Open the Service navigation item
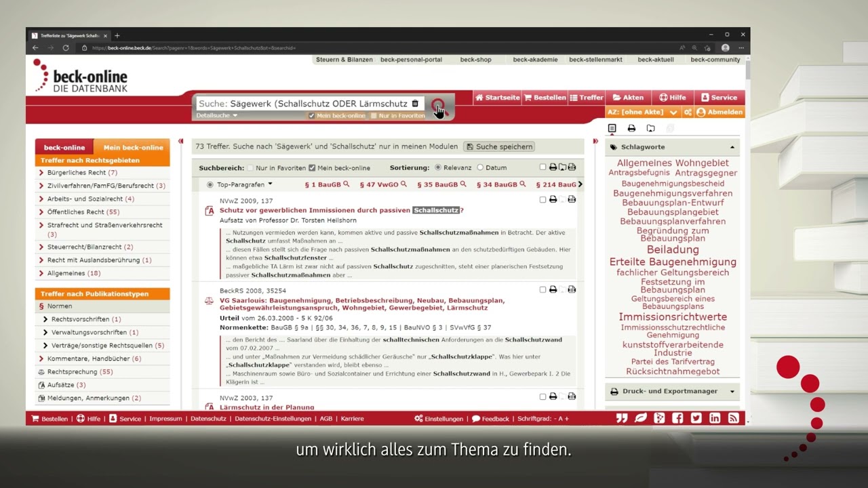 click(719, 98)
